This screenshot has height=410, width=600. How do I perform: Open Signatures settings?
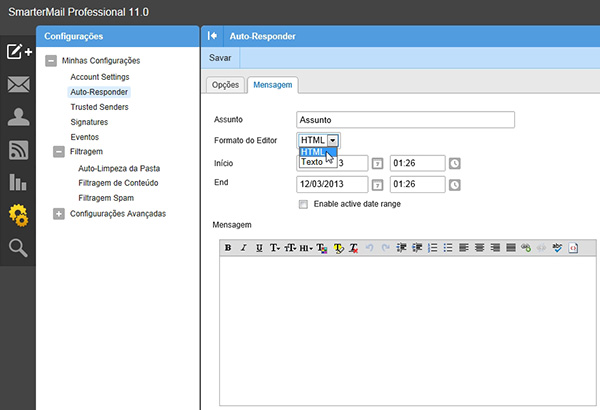click(x=89, y=122)
